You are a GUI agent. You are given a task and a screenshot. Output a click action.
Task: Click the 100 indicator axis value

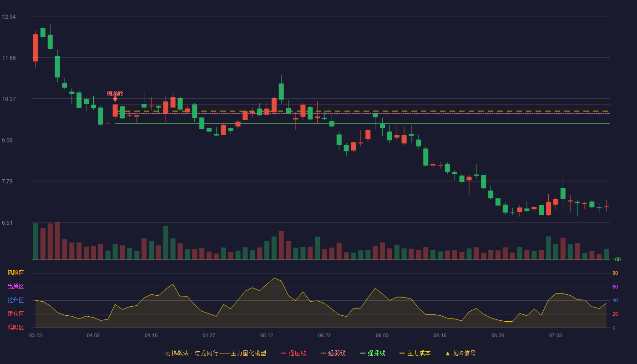[x=617, y=259]
